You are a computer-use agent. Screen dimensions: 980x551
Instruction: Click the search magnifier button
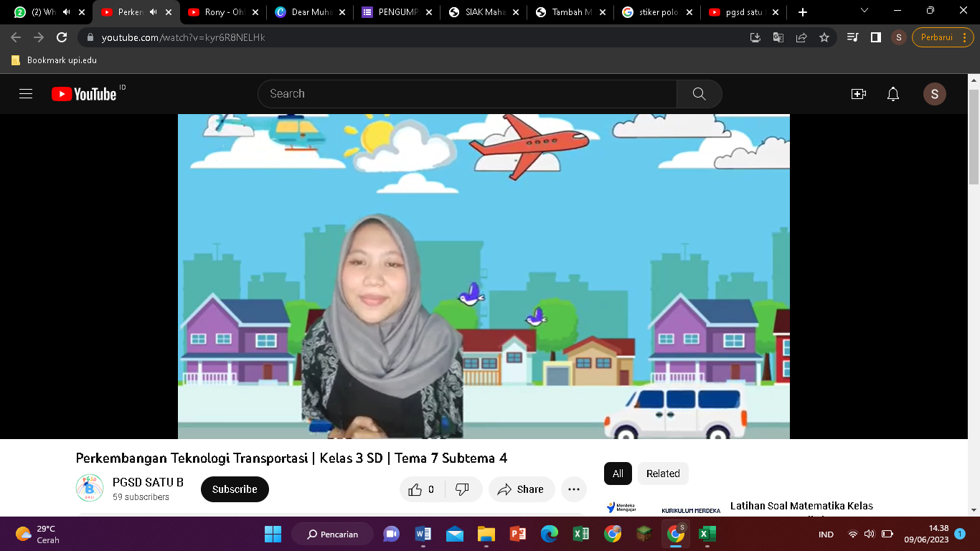click(699, 94)
